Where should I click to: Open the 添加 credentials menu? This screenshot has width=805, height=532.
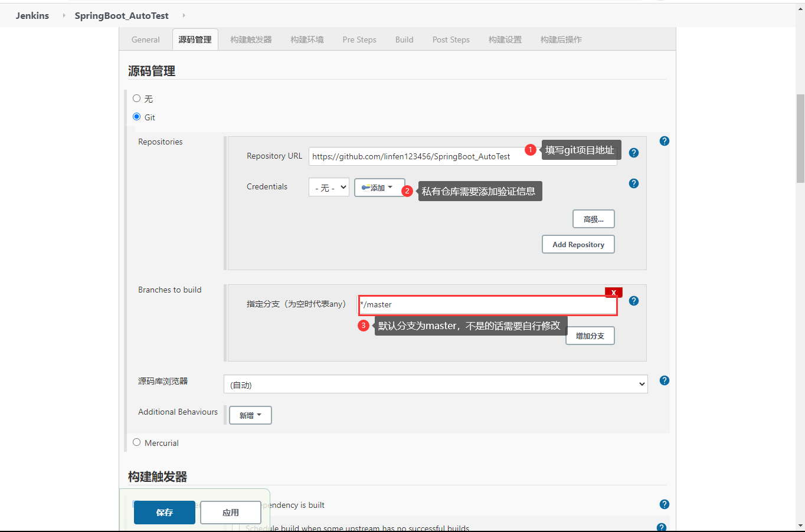379,188
